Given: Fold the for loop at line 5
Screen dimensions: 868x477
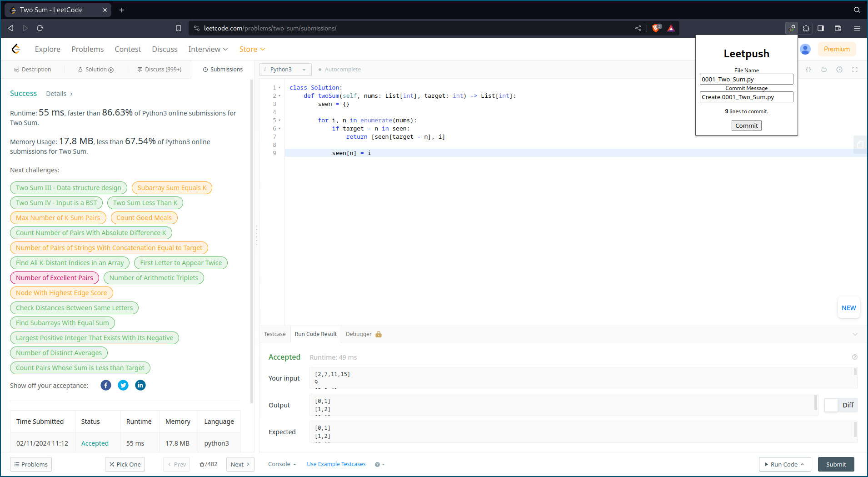Looking at the screenshot, I should [x=279, y=121].
